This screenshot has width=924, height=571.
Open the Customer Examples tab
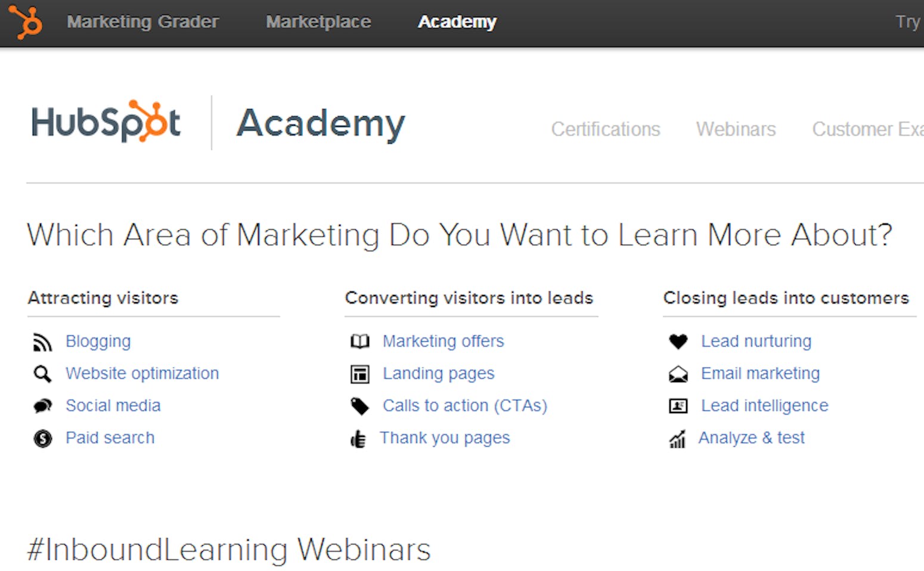click(868, 129)
